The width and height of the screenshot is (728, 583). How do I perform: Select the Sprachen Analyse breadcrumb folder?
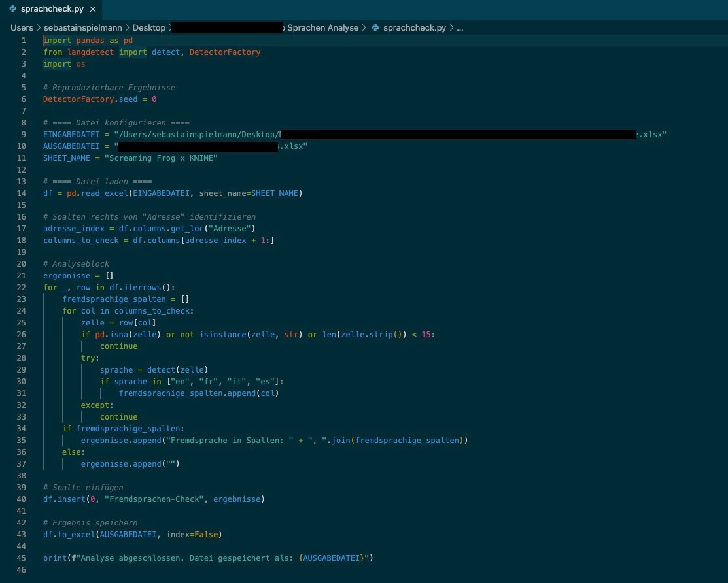[x=324, y=28]
